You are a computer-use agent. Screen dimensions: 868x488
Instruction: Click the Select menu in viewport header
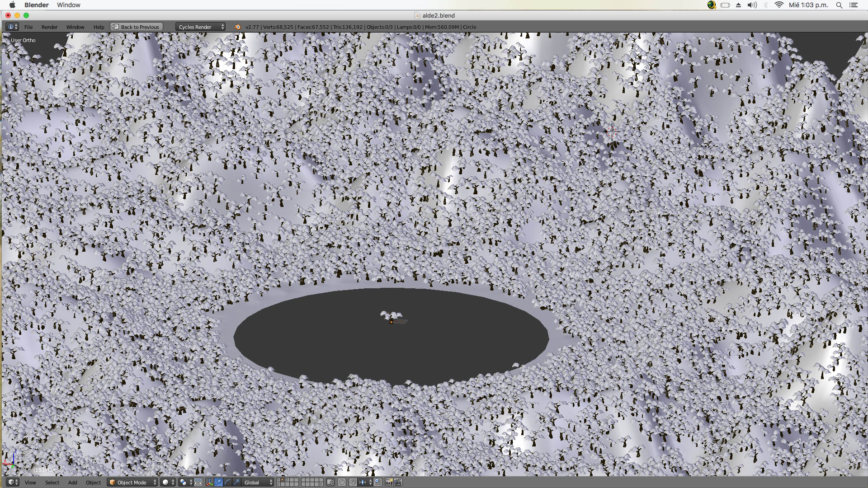[x=52, y=482]
